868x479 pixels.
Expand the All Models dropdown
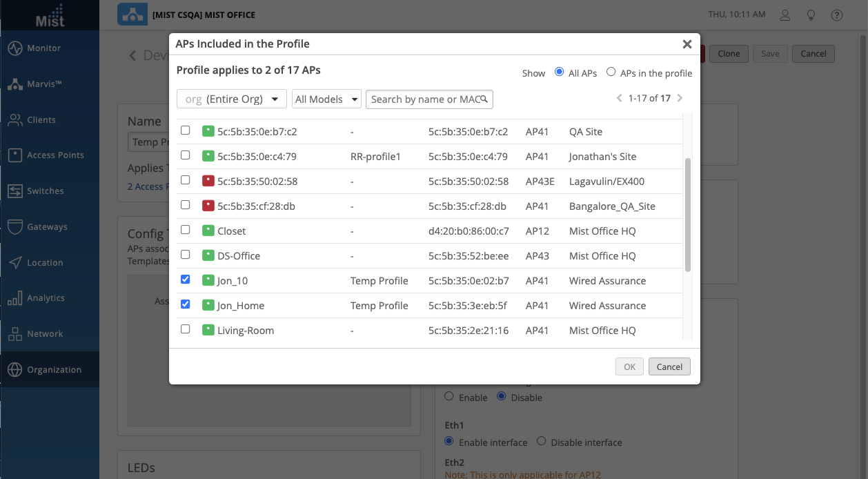coord(326,99)
